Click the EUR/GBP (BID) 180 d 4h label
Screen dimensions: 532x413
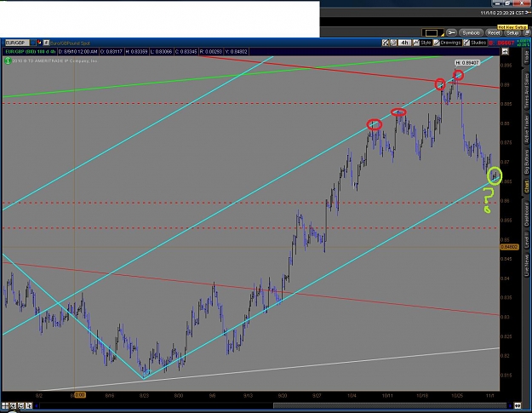tap(29, 52)
